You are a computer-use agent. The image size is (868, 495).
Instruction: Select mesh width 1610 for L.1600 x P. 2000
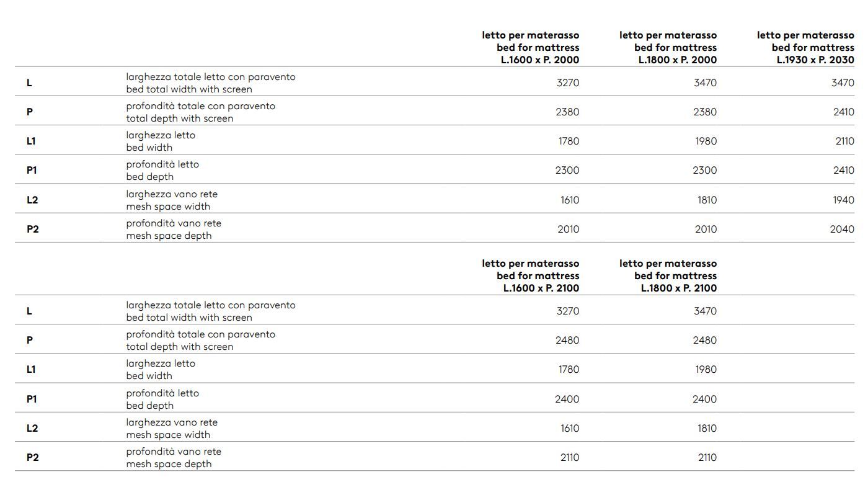click(569, 200)
